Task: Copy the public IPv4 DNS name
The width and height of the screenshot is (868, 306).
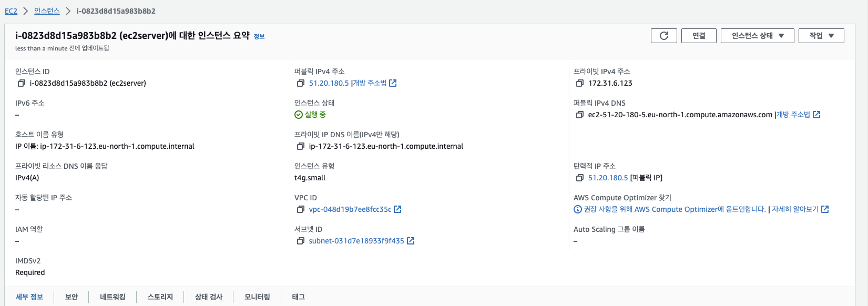Action: (x=580, y=115)
